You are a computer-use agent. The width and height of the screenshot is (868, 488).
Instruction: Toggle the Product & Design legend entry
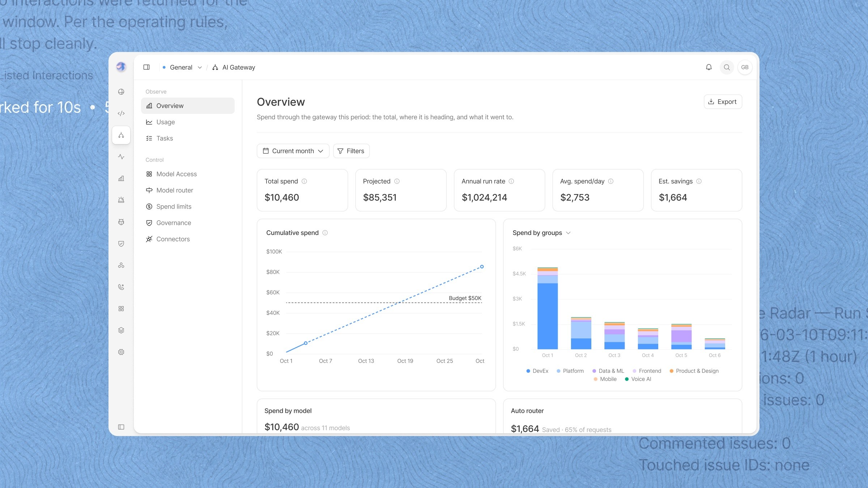(x=694, y=371)
